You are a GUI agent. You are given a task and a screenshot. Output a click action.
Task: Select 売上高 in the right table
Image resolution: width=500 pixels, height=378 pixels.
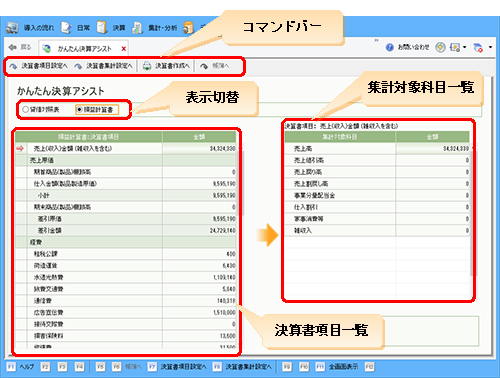point(377,149)
